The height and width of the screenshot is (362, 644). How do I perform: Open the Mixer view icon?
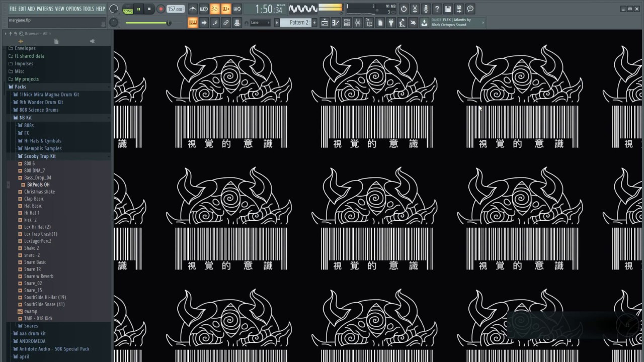[358, 23]
